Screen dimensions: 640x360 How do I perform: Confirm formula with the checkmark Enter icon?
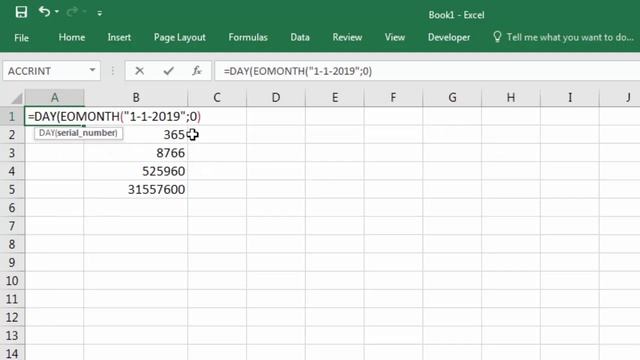click(x=169, y=71)
